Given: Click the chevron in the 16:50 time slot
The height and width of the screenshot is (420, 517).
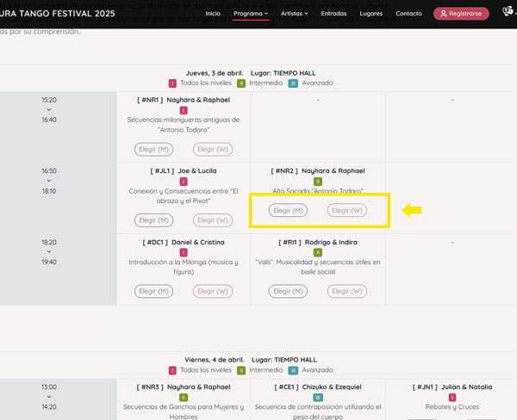Looking at the screenshot, I should [49, 181].
